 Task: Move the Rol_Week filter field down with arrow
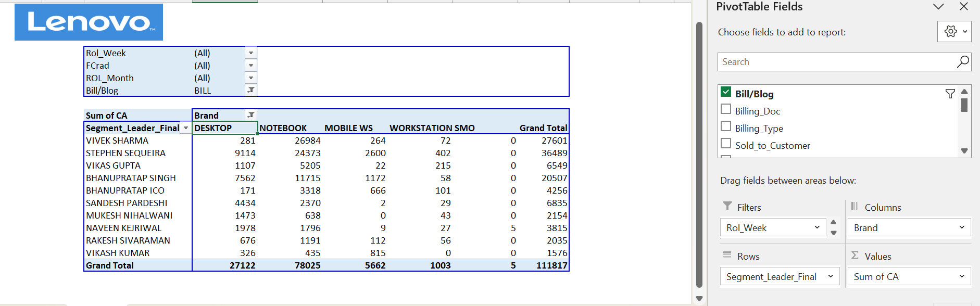click(834, 233)
